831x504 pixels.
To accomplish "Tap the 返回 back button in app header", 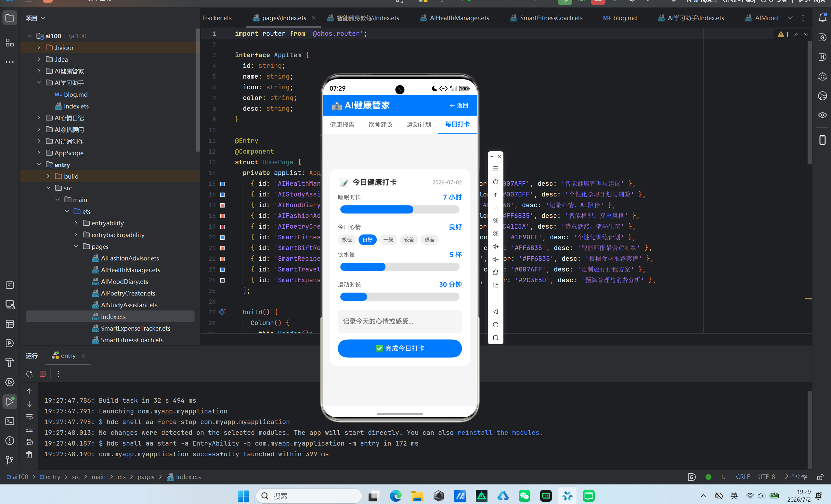I will pyautogui.click(x=459, y=106).
